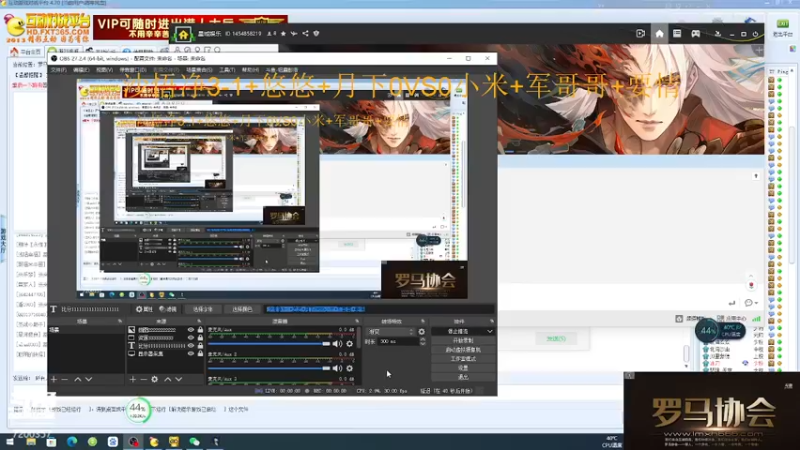Click the duration stepper arrows in transitions panel
Image resolution: width=800 pixels, height=450 pixels.
pos(422,341)
